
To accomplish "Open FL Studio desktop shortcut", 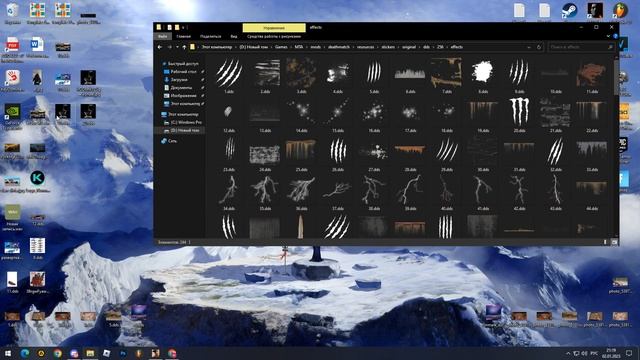I will pyautogui.click(x=620, y=10).
